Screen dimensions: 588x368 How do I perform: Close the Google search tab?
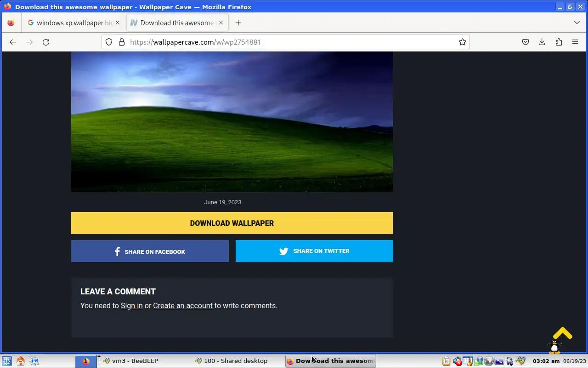point(118,23)
